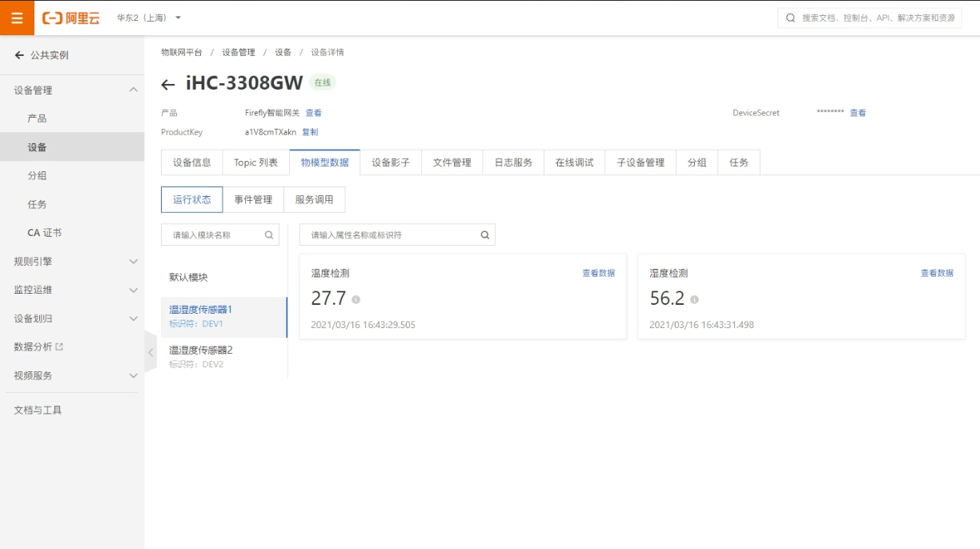Click 设备管理 in the breadcrumb
The width and height of the screenshot is (980, 549).
(x=239, y=52)
